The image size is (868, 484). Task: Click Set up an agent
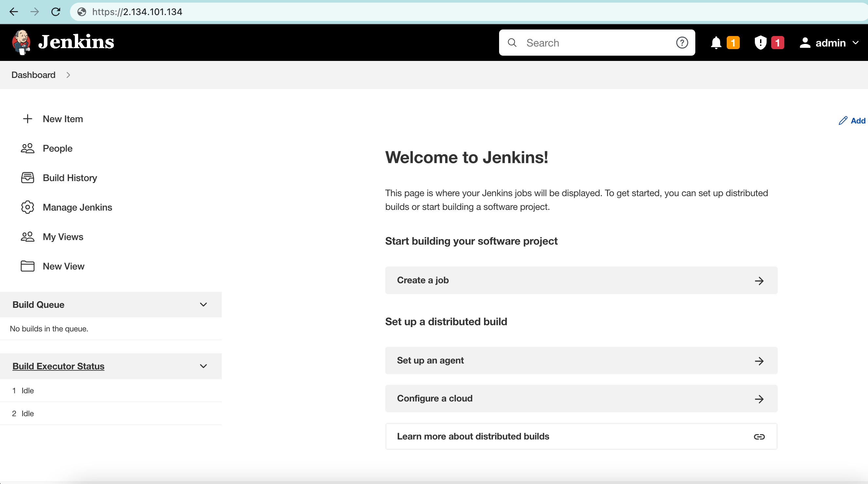tap(581, 360)
